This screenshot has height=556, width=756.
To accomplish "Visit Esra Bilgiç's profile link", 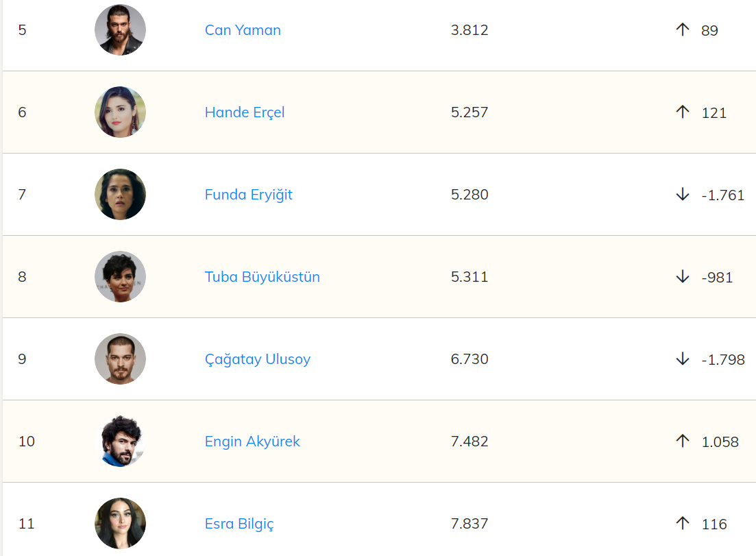I will 239,524.
